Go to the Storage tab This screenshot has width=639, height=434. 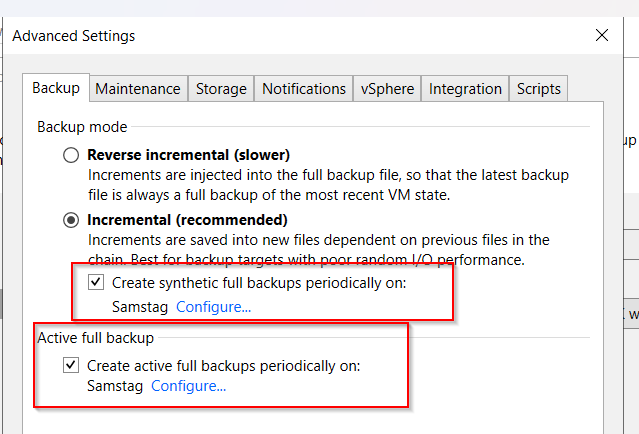[221, 89]
